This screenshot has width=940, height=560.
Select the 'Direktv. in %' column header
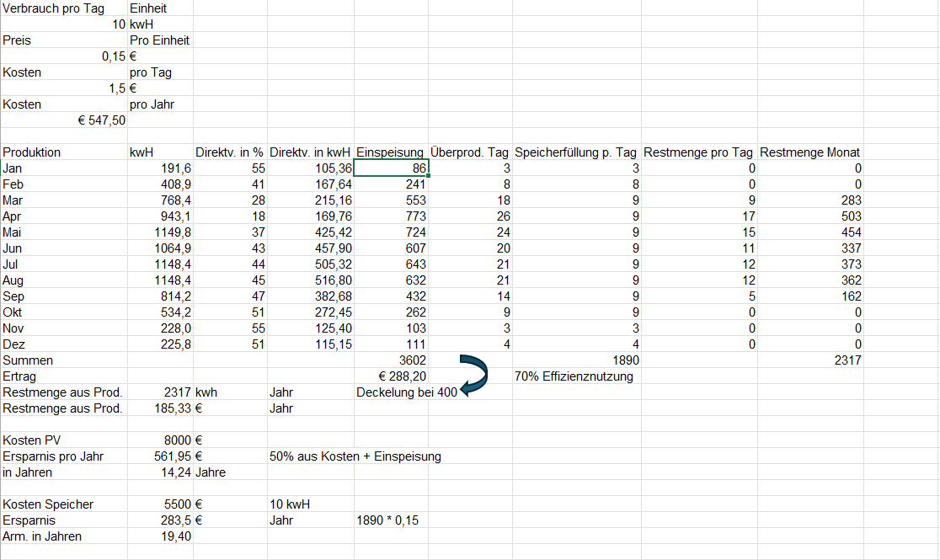coord(230,152)
